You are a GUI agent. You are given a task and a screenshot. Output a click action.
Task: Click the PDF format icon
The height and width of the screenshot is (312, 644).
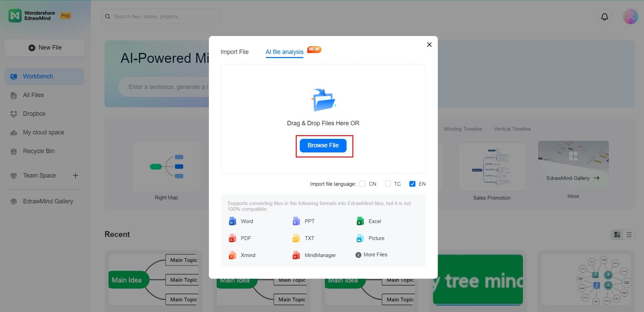(x=232, y=238)
